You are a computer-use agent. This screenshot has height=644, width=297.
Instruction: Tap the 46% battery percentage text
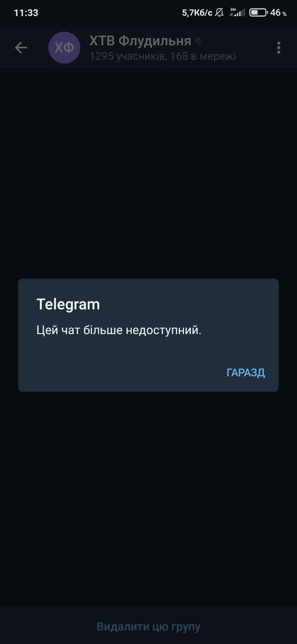click(x=278, y=13)
